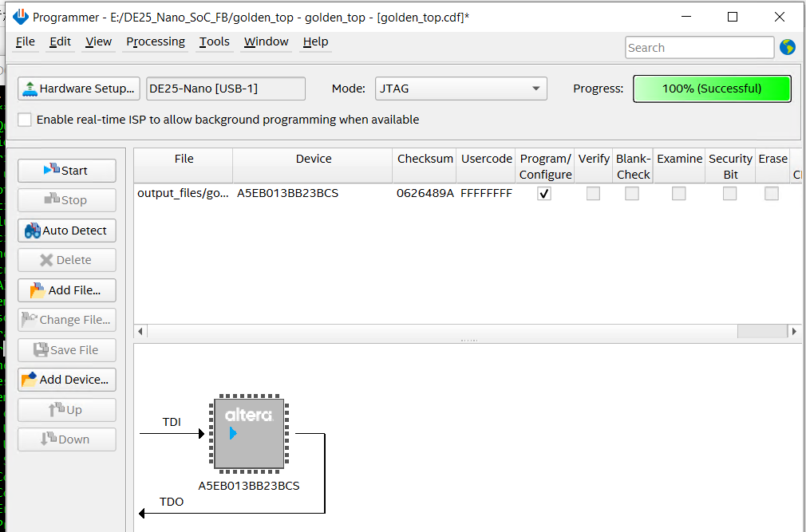Click the Security Bit column header
Image resolution: width=806 pixels, height=532 pixels.
click(x=730, y=166)
